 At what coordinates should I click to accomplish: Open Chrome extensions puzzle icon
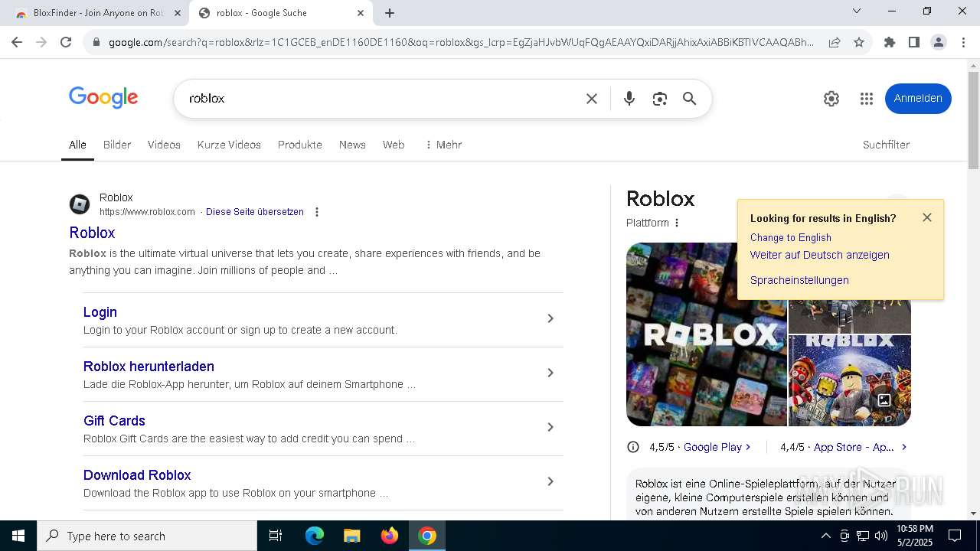coord(890,42)
